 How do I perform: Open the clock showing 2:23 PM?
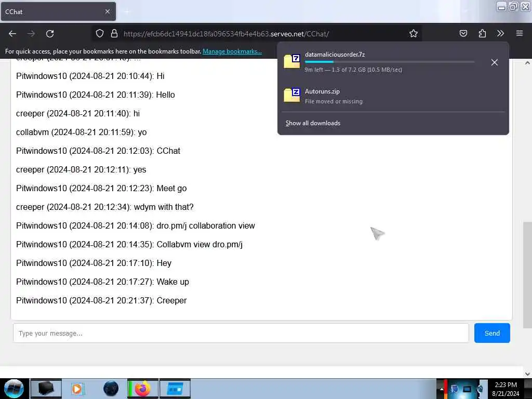point(506,389)
